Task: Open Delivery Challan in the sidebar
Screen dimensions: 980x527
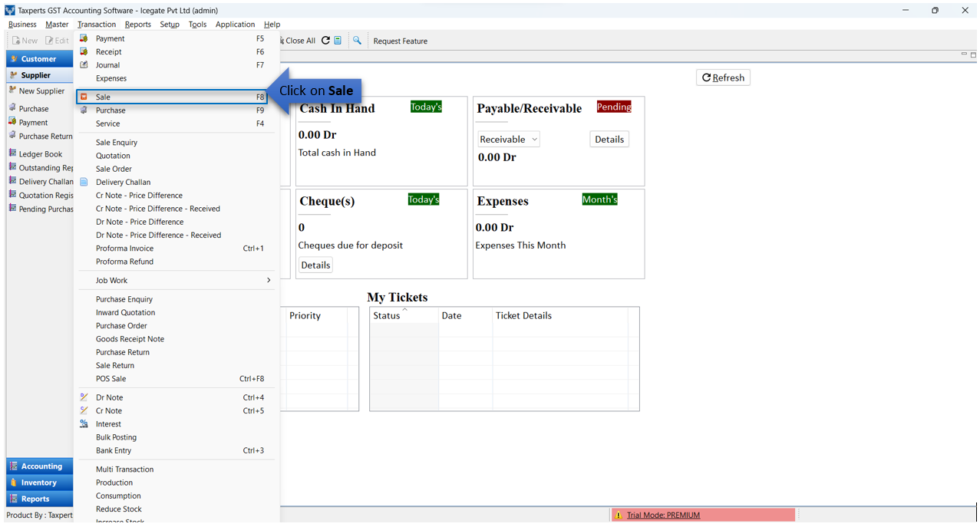Action: point(41,181)
